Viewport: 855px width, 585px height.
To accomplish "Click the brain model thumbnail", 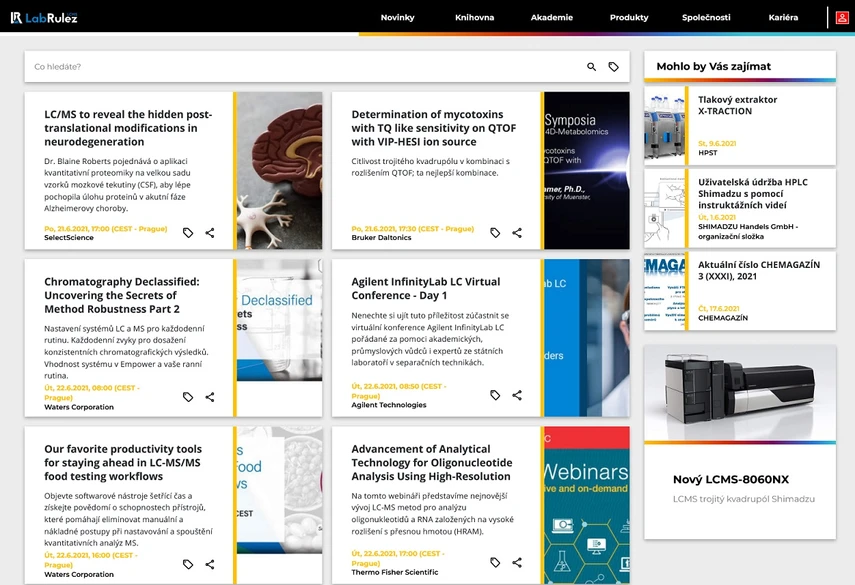I will pos(279,171).
